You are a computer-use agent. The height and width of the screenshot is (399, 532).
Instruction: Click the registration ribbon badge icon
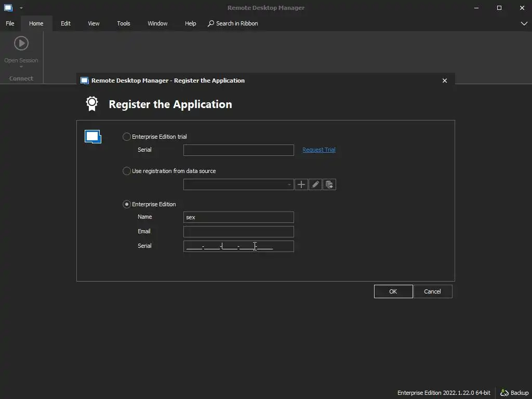92,104
